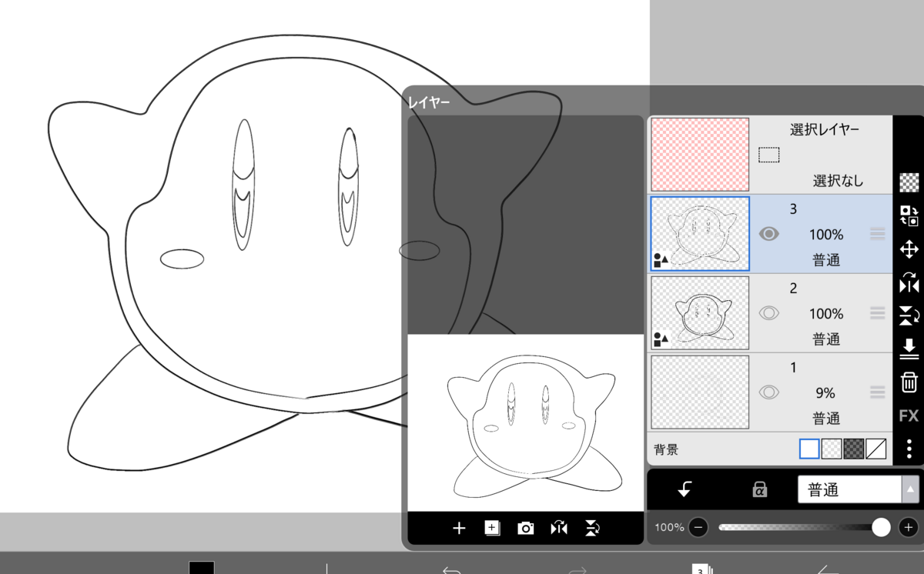Merge the layer down with the arrow icon
Viewport: 924px width, 574px height.
909,349
